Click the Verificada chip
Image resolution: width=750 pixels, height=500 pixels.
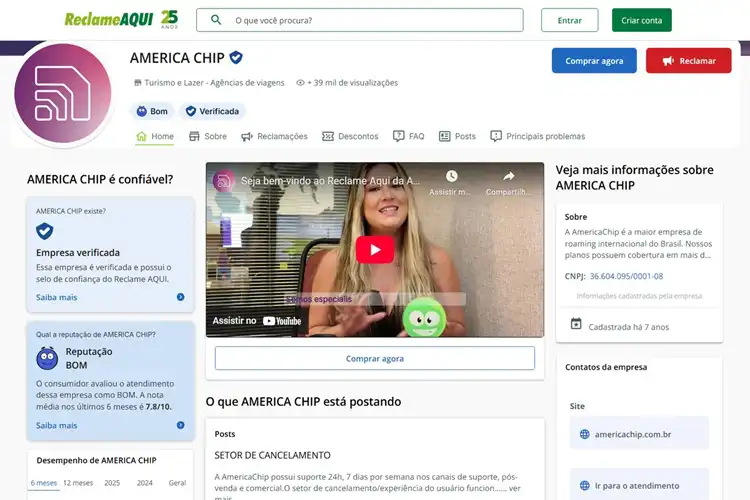pyautogui.click(x=212, y=111)
